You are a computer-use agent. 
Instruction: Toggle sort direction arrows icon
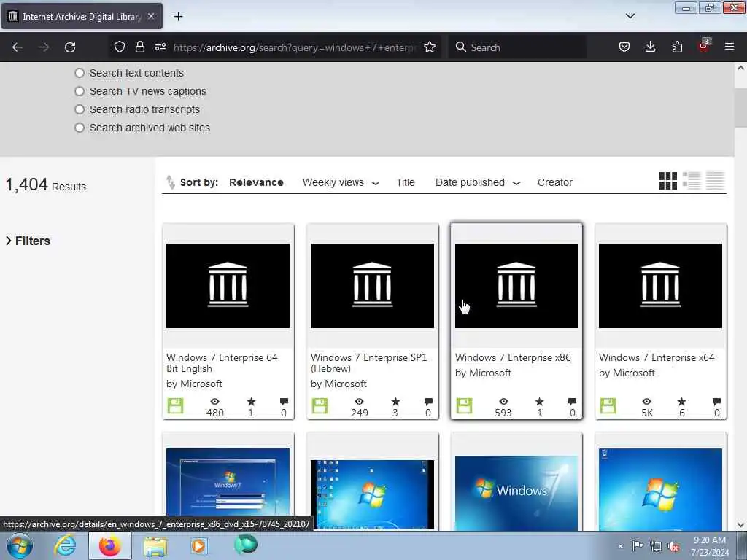[170, 182]
